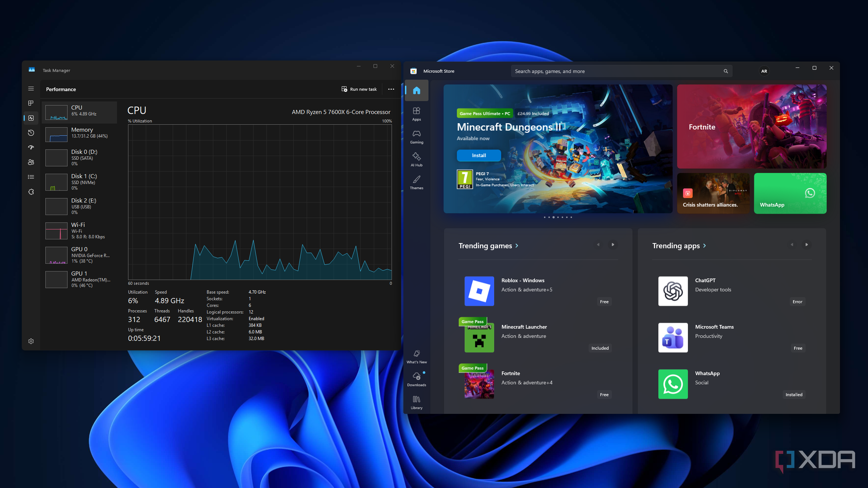Open WhatsApp featured green tile

tap(790, 193)
